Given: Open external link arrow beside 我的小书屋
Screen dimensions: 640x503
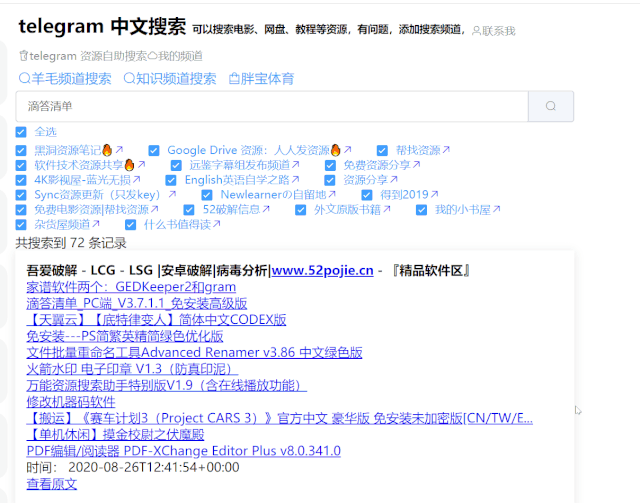Looking at the screenshot, I should (496, 209).
